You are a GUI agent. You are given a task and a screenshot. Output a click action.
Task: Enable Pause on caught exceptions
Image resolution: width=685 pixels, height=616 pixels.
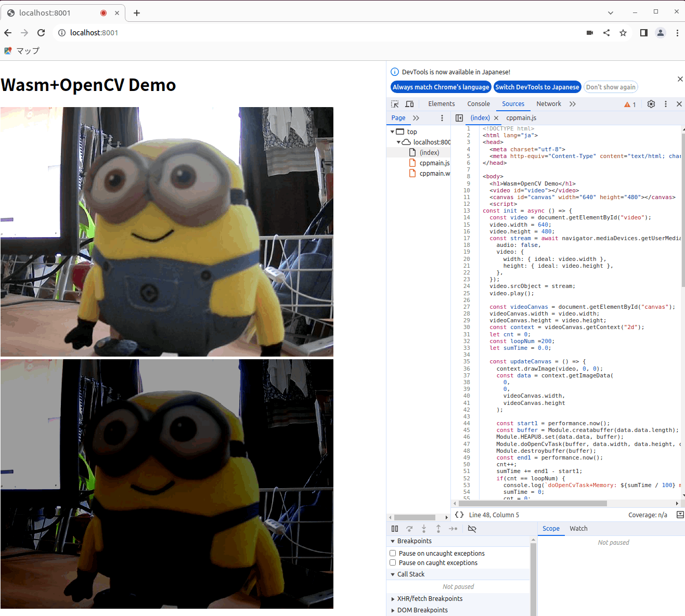[x=393, y=563]
